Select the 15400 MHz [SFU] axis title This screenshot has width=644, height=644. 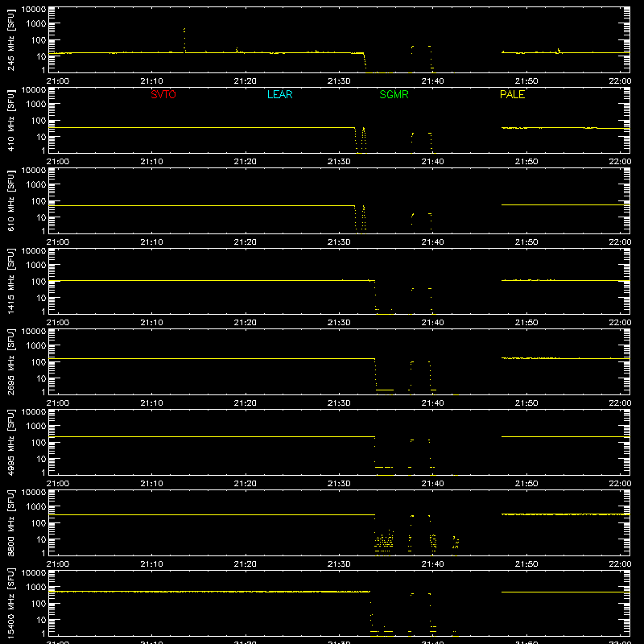[x=10, y=603]
